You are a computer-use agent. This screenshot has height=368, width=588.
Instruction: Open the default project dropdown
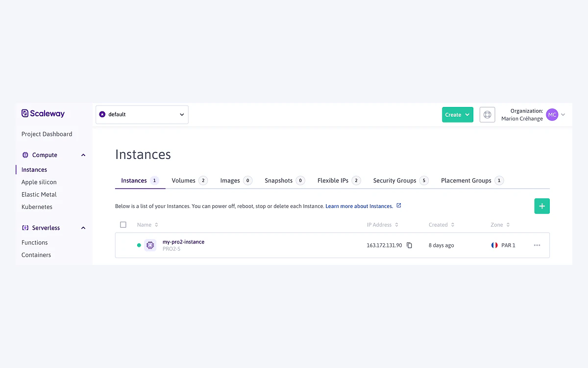coord(142,114)
